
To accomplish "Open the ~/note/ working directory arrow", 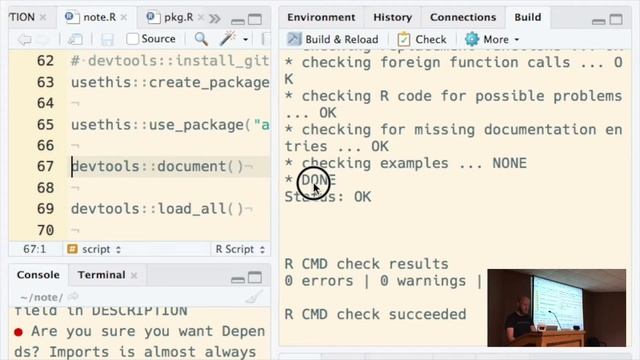I will (x=73, y=296).
